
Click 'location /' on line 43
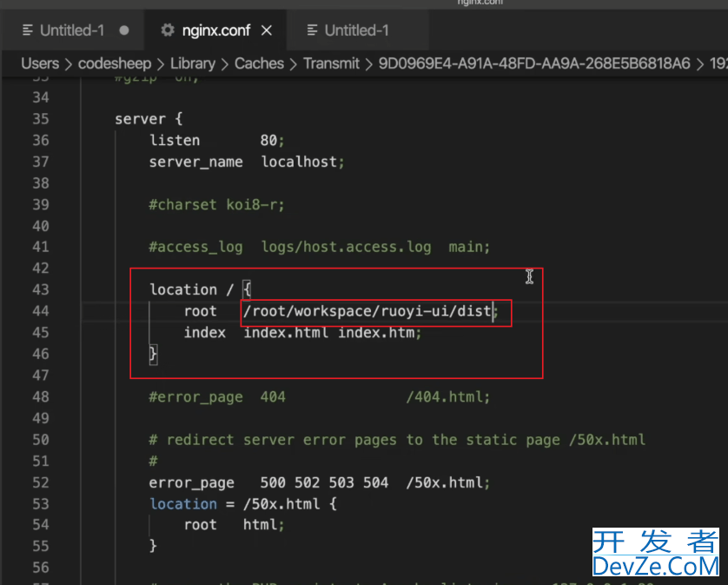click(x=191, y=289)
